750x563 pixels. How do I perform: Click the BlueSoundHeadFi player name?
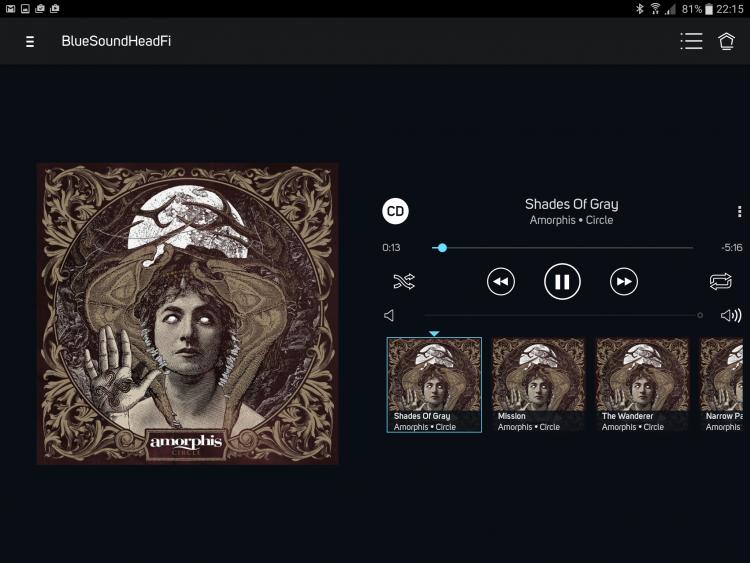[116, 41]
